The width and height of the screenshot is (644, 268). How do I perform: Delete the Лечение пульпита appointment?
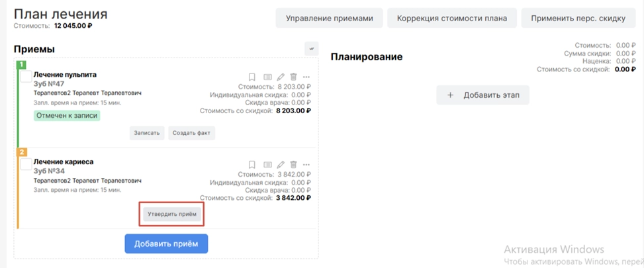[x=294, y=77]
